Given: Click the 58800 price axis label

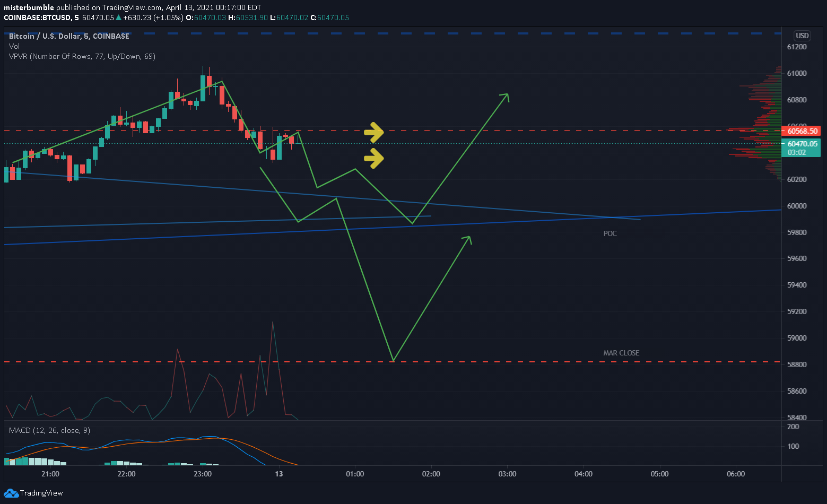Looking at the screenshot, I should click(797, 364).
